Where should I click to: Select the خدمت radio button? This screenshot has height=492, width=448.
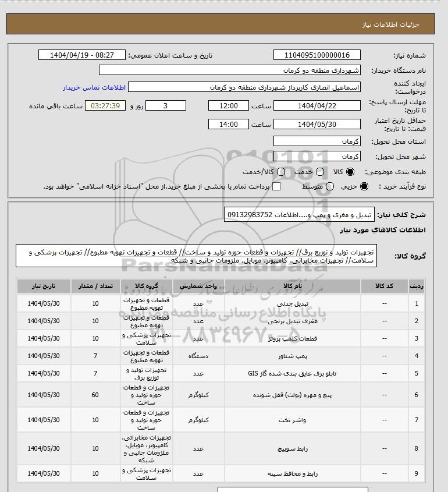click(320, 172)
